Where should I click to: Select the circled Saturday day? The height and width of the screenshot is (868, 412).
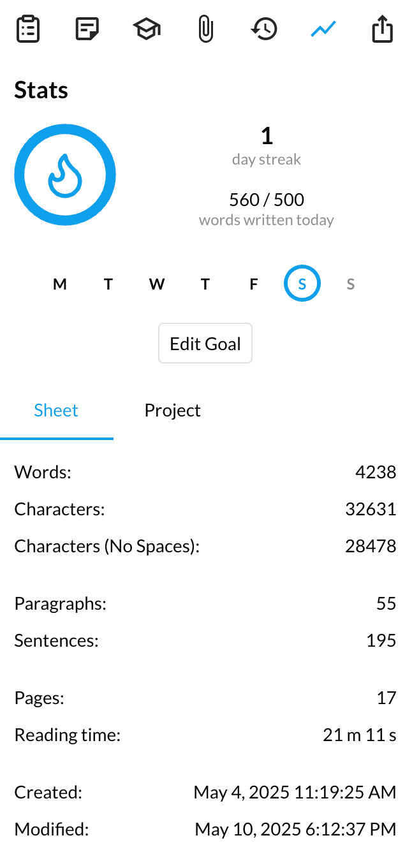pos(302,284)
